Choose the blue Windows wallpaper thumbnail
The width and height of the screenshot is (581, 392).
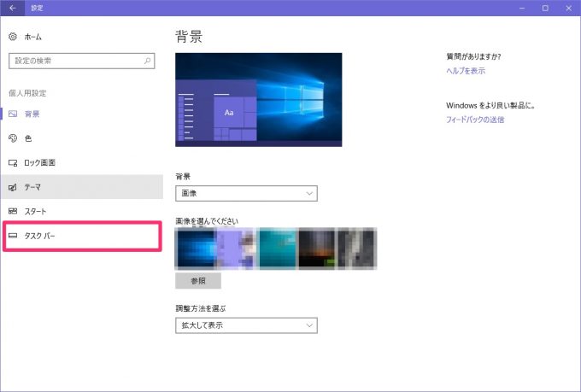click(197, 248)
